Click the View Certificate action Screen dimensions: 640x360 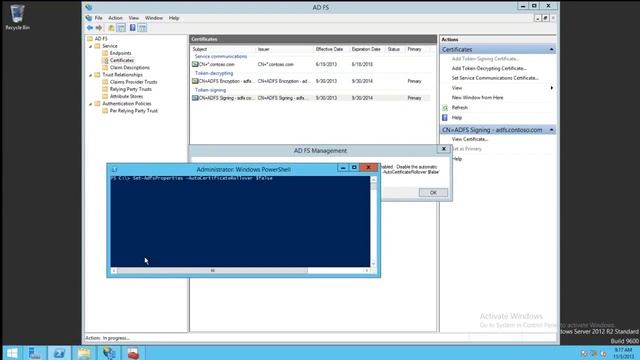pos(470,139)
